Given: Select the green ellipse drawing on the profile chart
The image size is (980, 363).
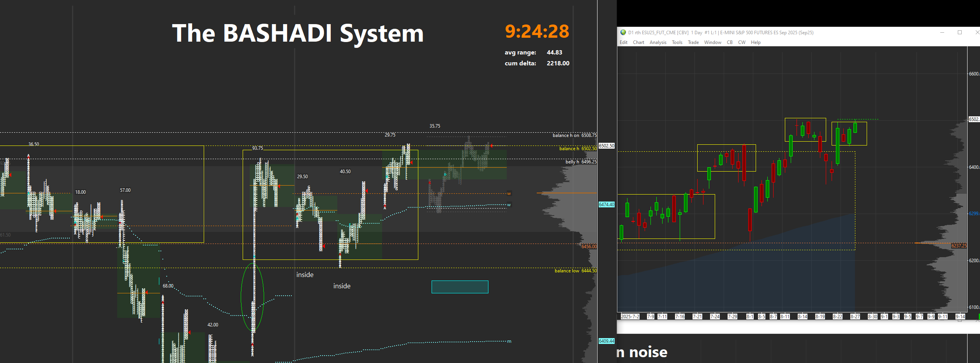Looking at the screenshot, I should [252, 297].
